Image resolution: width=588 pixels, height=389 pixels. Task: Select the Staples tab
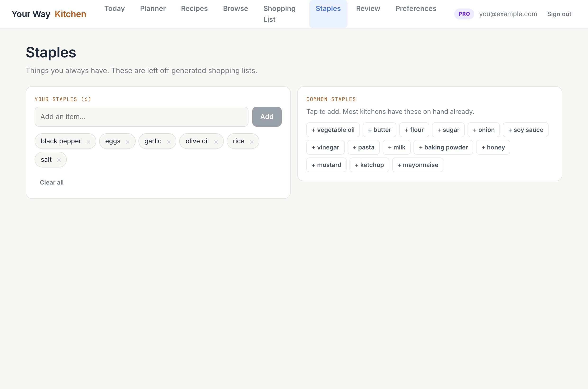pyautogui.click(x=328, y=14)
